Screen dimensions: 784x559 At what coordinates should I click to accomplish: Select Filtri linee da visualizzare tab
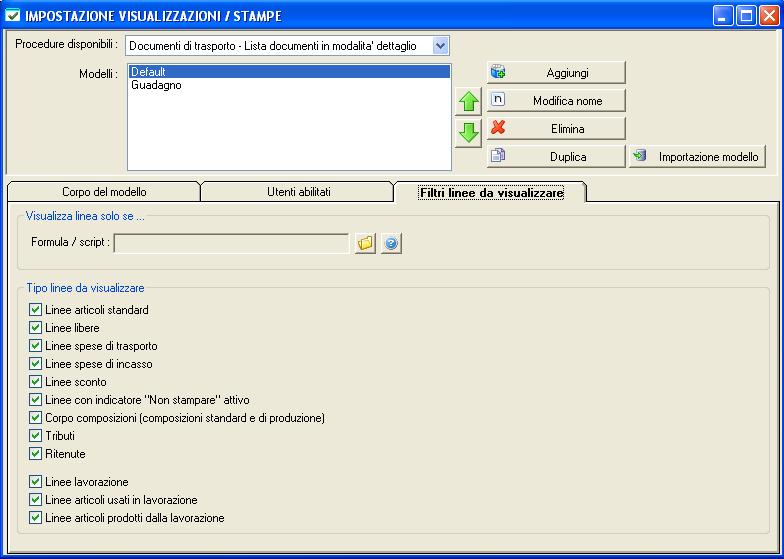point(492,192)
